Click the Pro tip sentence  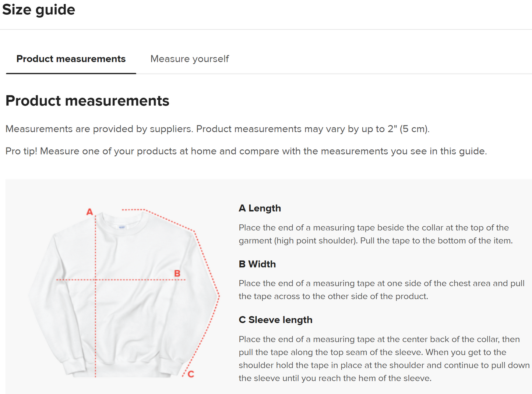pyautogui.click(x=246, y=151)
